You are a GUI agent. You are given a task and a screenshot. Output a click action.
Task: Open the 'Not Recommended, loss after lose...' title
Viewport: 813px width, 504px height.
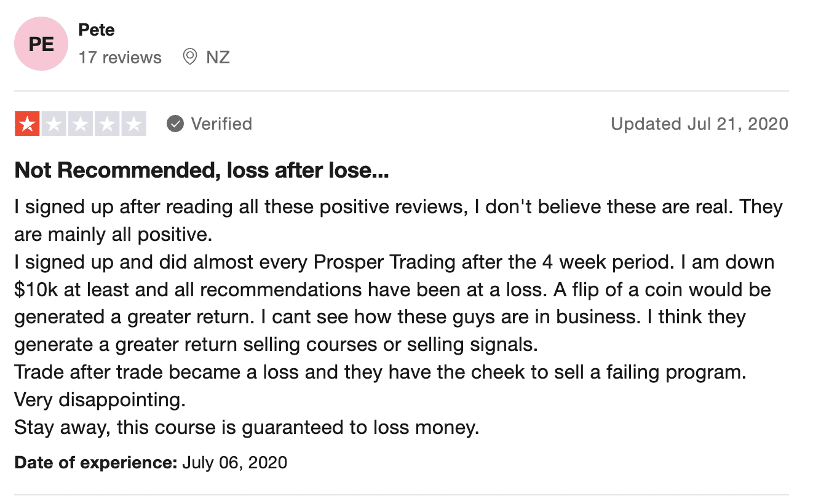(x=202, y=171)
